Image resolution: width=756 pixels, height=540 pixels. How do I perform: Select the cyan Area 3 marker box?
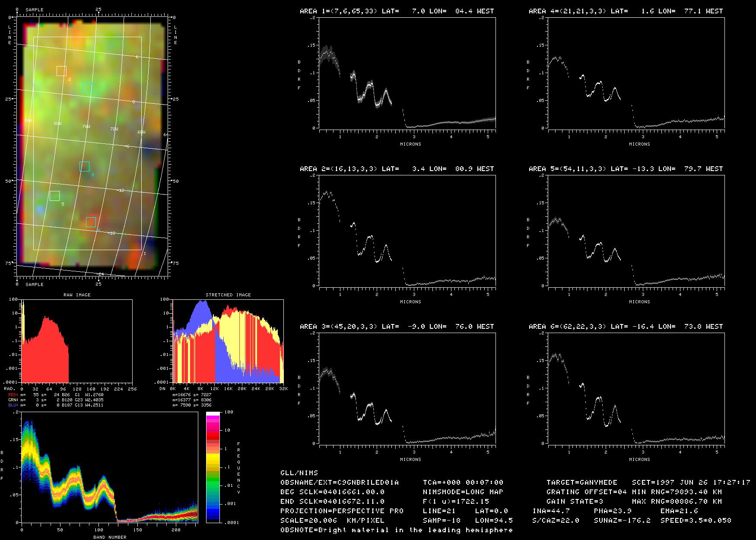pyautogui.click(x=85, y=166)
